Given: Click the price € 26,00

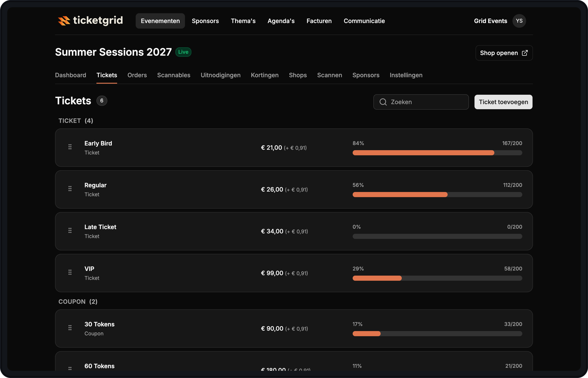Looking at the screenshot, I should (272, 190).
